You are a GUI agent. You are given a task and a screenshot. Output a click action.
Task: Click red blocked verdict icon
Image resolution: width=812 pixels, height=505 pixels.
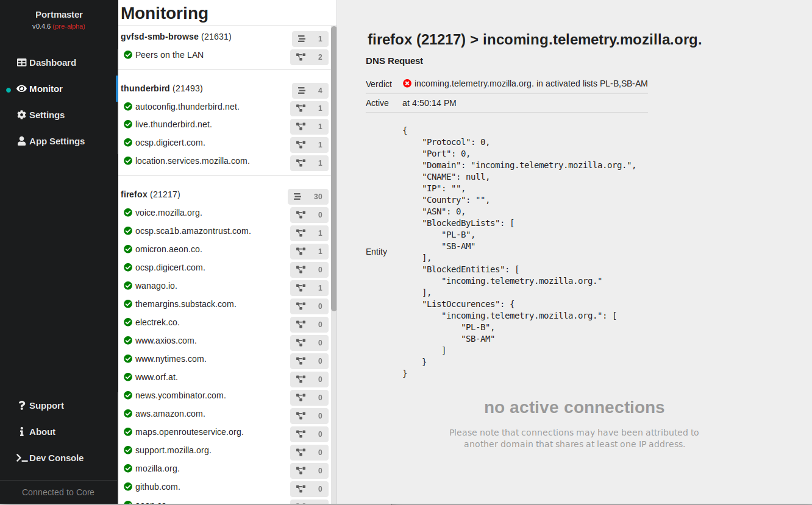coord(407,83)
